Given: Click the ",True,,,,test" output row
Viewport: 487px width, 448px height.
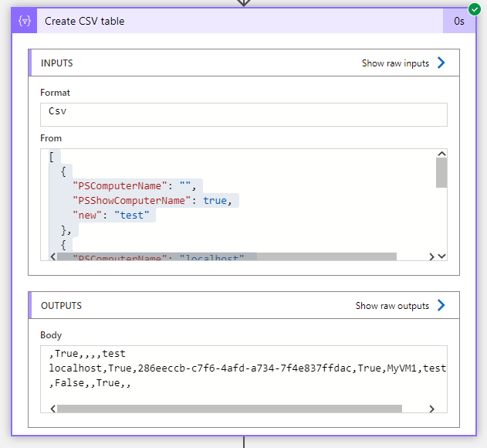Looking at the screenshot, I should 87,354.
